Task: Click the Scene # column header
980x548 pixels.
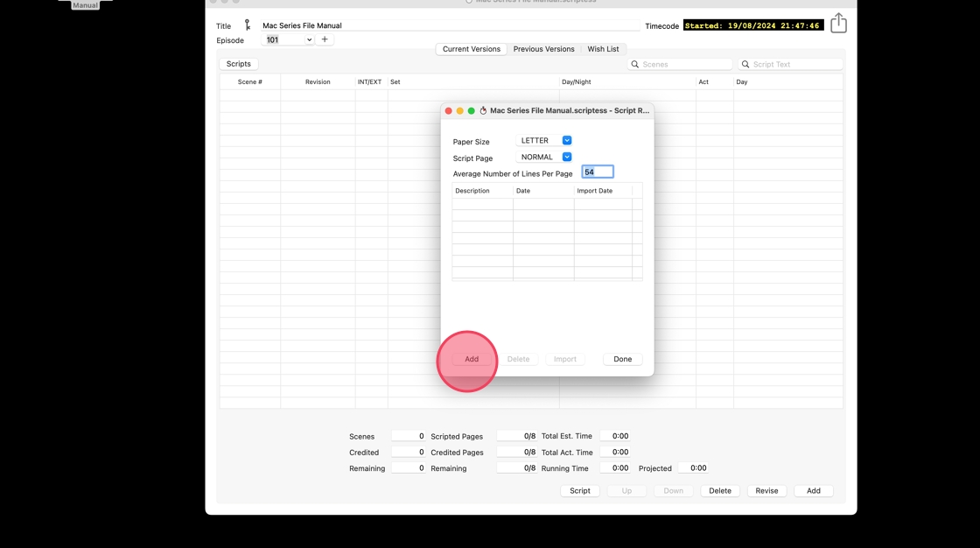Action: [x=250, y=82]
